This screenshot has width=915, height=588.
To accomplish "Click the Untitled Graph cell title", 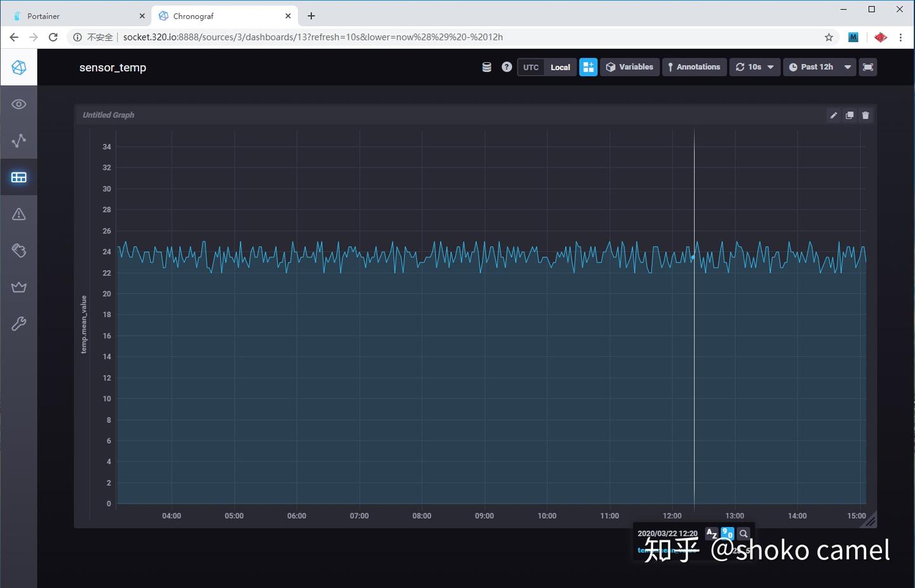I will (x=109, y=115).
